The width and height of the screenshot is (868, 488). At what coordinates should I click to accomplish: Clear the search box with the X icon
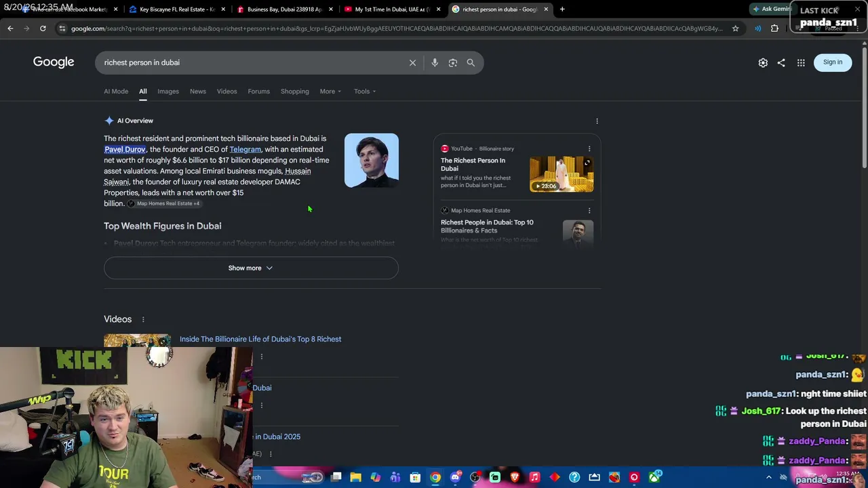412,62
